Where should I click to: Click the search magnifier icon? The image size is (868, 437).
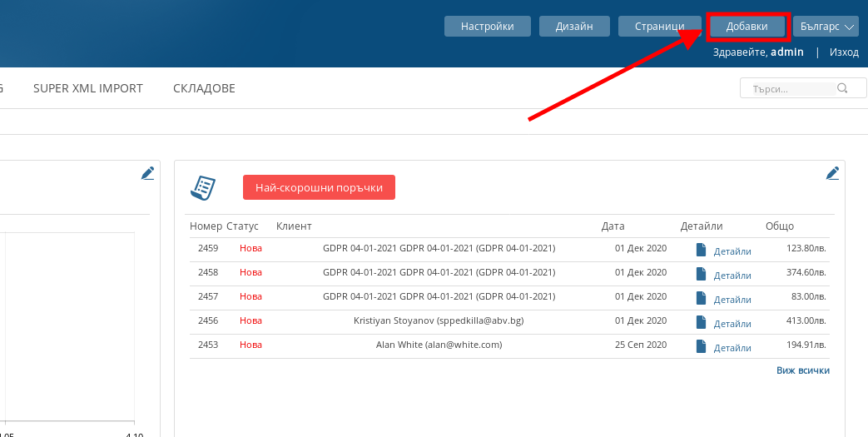[x=842, y=88]
